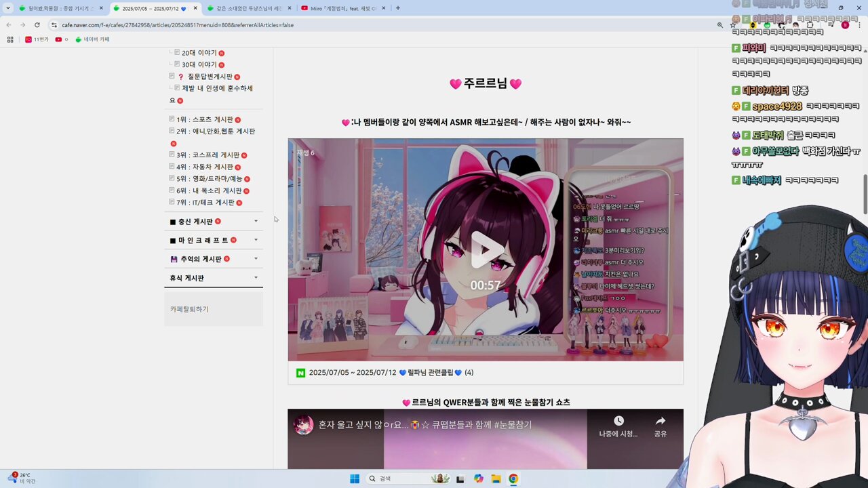Click the browser forward arrow
The width and height of the screenshot is (868, 488).
pos(22,25)
